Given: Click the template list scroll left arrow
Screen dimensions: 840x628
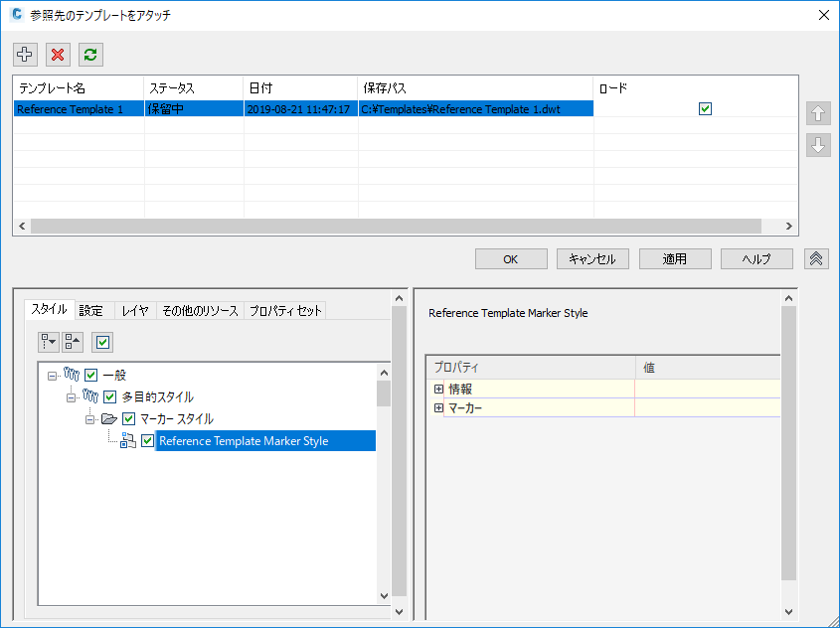Looking at the screenshot, I should [22, 226].
